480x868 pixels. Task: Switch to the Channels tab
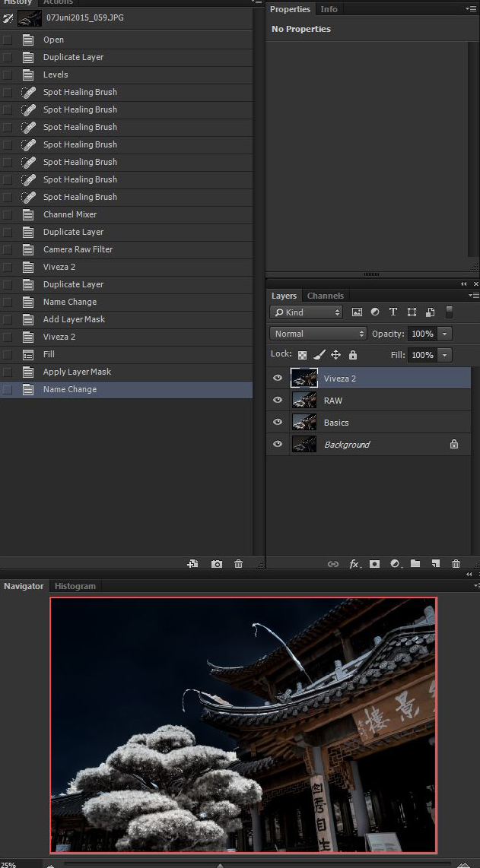[326, 296]
